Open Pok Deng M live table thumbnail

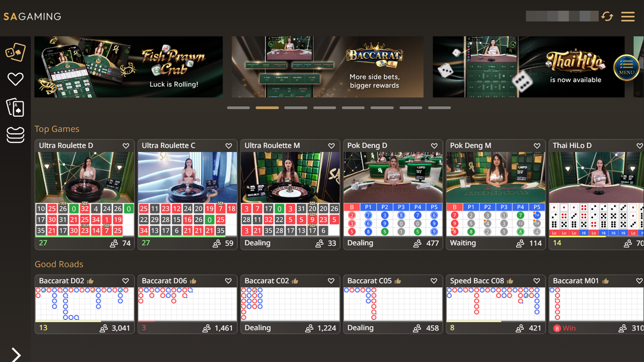495,177
